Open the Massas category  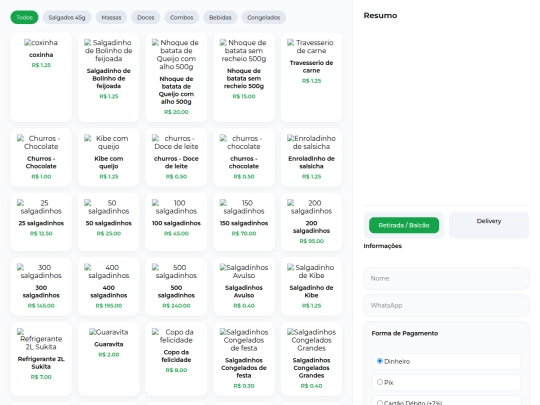coord(111,17)
